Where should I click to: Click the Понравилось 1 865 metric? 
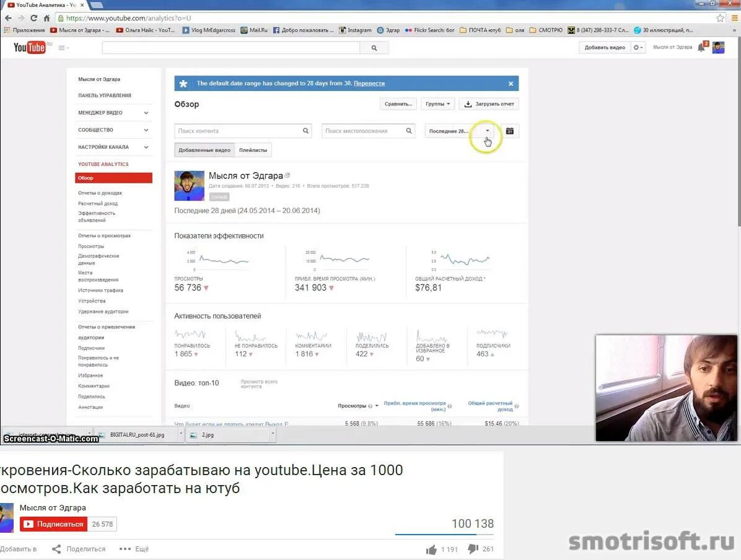(x=192, y=344)
